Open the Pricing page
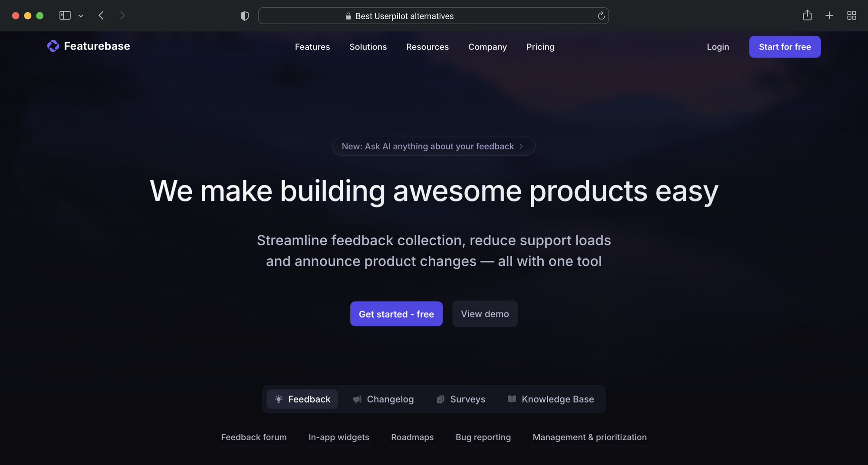 pyautogui.click(x=540, y=47)
